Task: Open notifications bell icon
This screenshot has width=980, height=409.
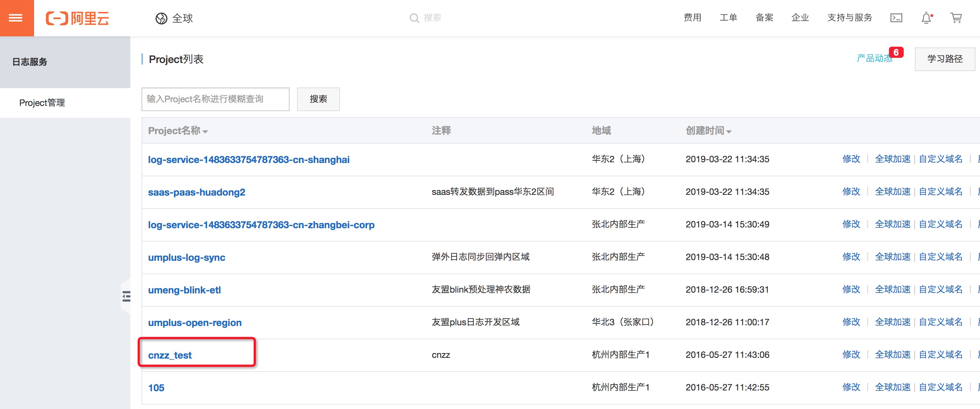Action: 927,18
